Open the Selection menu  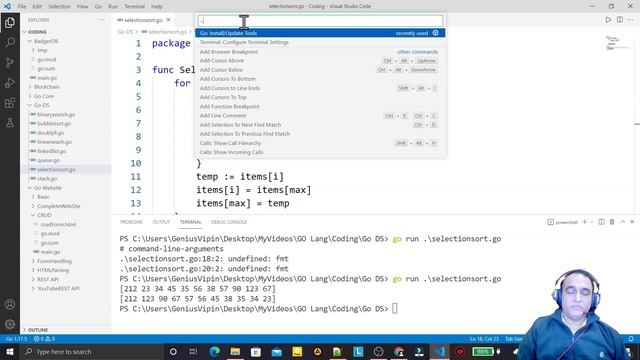pos(59,6)
